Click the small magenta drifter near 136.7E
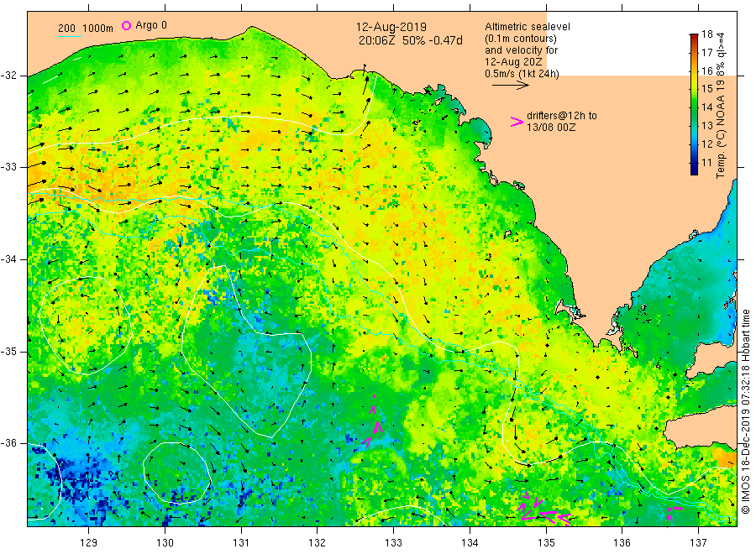The image size is (756, 554). (x=674, y=513)
